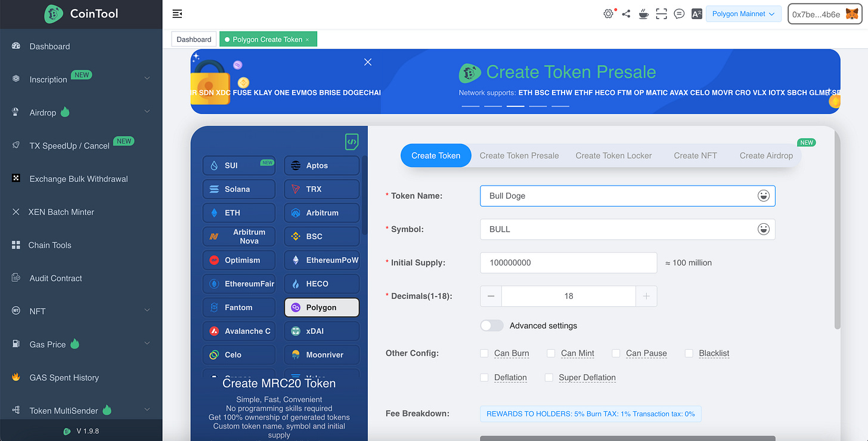868x441 pixels.
Task: Select the Create NFT tab
Action: pyautogui.click(x=695, y=156)
